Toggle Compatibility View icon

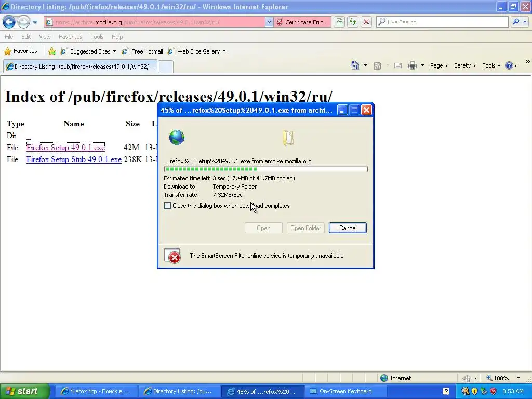(339, 22)
